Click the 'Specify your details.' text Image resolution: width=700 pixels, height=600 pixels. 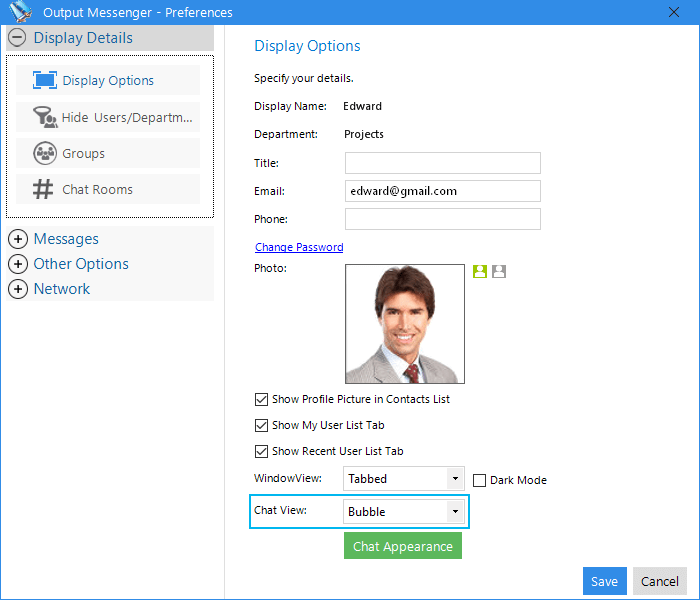tap(304, 78)
